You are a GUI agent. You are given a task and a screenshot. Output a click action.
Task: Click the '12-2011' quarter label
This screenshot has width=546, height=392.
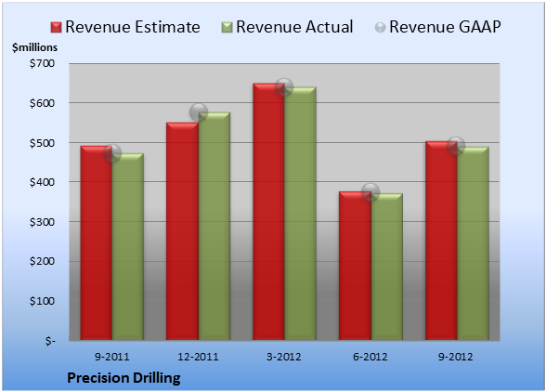pos(198,357)
